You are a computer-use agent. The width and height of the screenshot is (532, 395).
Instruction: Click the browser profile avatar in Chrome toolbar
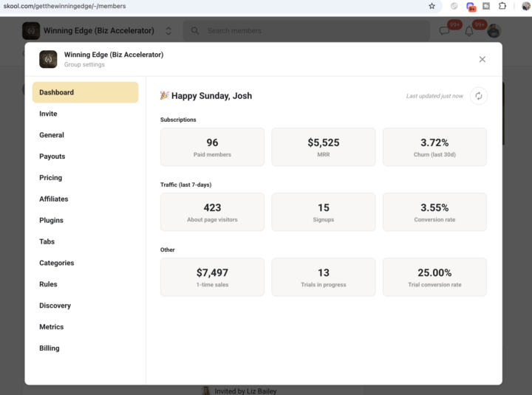click(x=526, y=6)
